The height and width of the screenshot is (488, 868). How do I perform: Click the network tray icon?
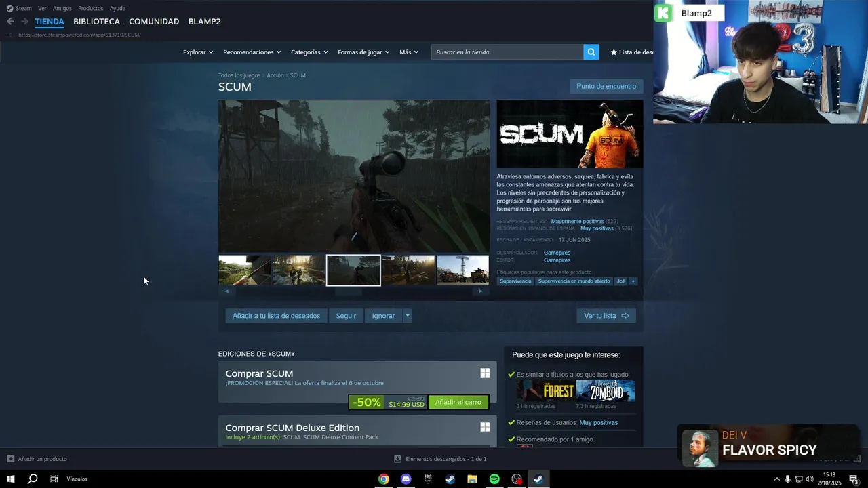tap(798, 479)
